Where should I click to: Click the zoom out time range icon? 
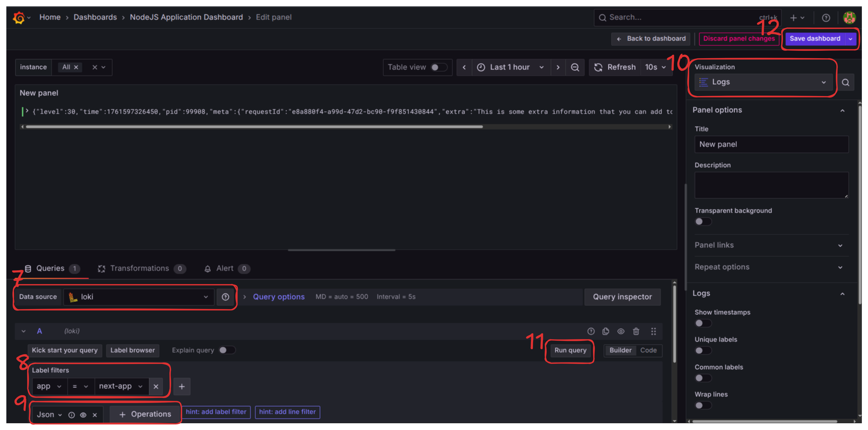(575, 67)
